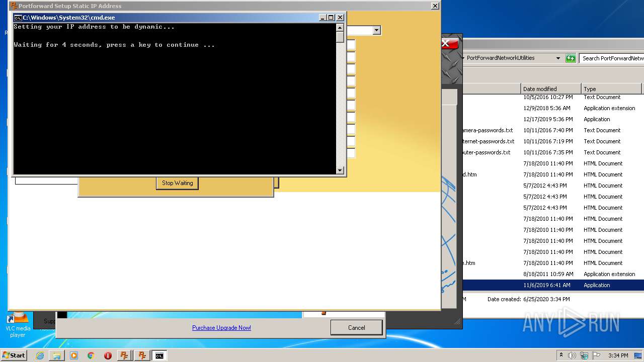Click the clock showing 3:34 PM
The height and width of the screenshot is (362, 644).
(x=618, y=355)
